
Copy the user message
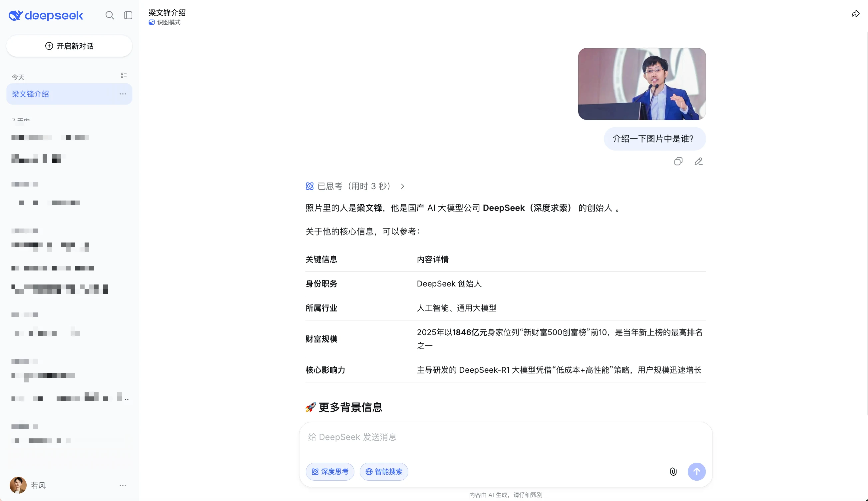click(678, 161)
